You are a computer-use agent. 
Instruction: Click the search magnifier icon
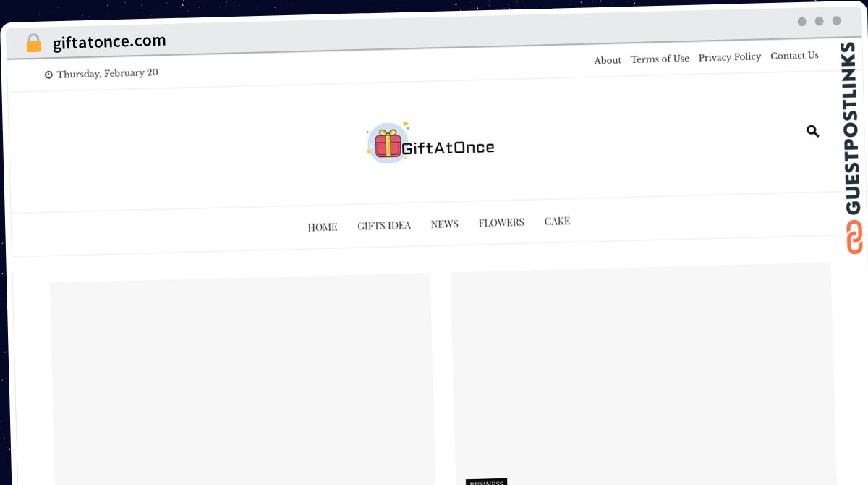812,131
